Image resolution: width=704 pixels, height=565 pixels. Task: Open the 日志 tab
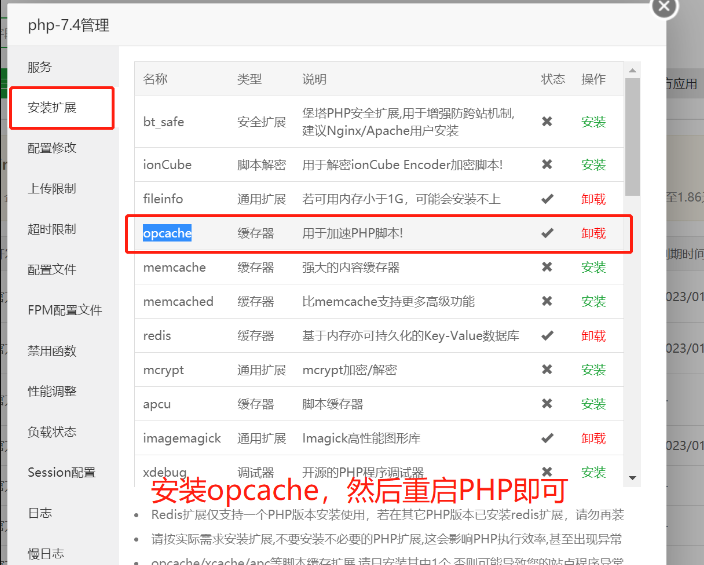pos(40,513)
